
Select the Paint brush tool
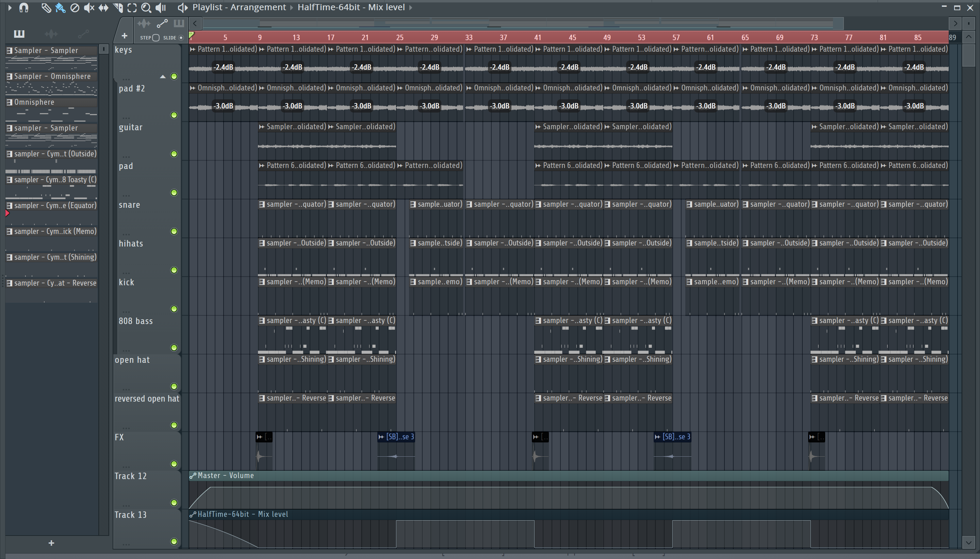coord(60,8)
